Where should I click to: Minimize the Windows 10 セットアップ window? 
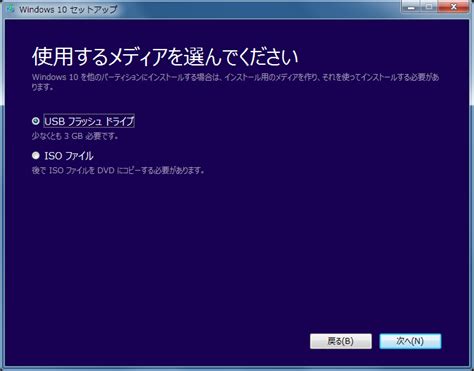pos(411,7)
